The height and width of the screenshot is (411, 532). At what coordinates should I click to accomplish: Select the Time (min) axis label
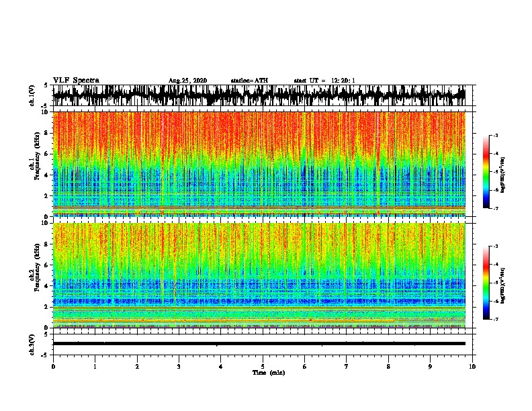tap(269, 373)
